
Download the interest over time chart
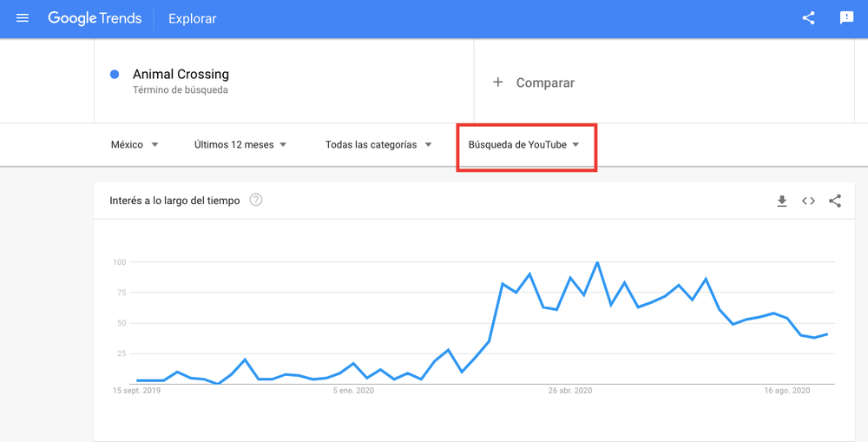coord(782,201)
